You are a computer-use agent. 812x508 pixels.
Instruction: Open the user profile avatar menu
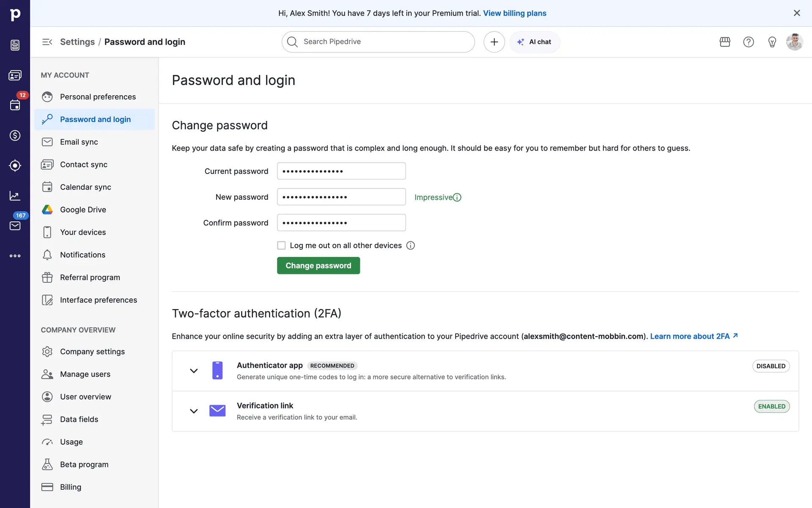point(794,42)
